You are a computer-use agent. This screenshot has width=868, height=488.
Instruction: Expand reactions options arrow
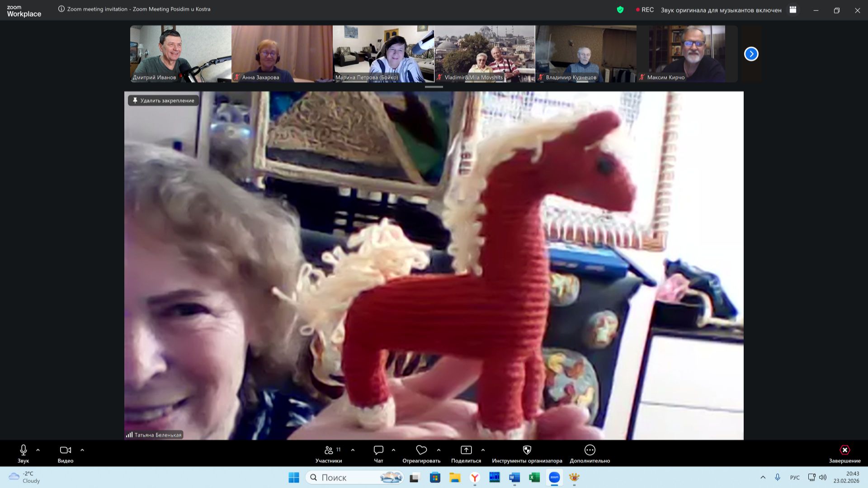coord(439,450)
